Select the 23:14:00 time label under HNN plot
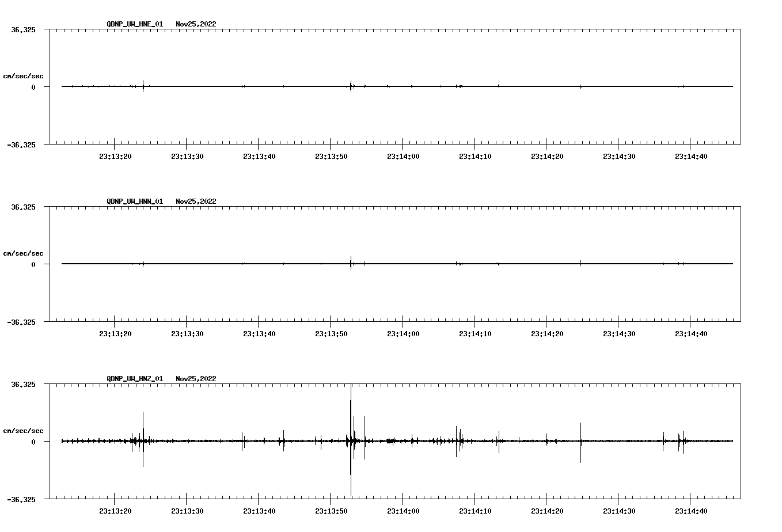Image resolution: width=782 pixels, height=532 pixels. 403,333
